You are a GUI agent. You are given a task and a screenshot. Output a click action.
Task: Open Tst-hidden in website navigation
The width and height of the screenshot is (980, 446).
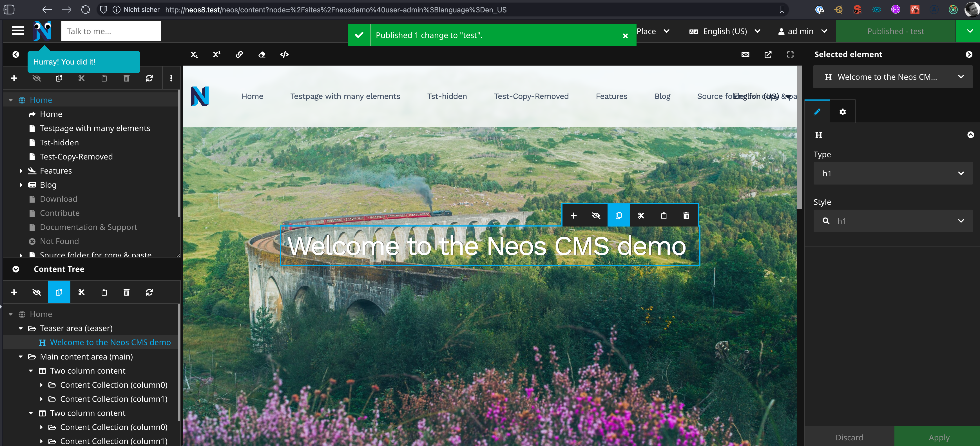pos(447,96)
